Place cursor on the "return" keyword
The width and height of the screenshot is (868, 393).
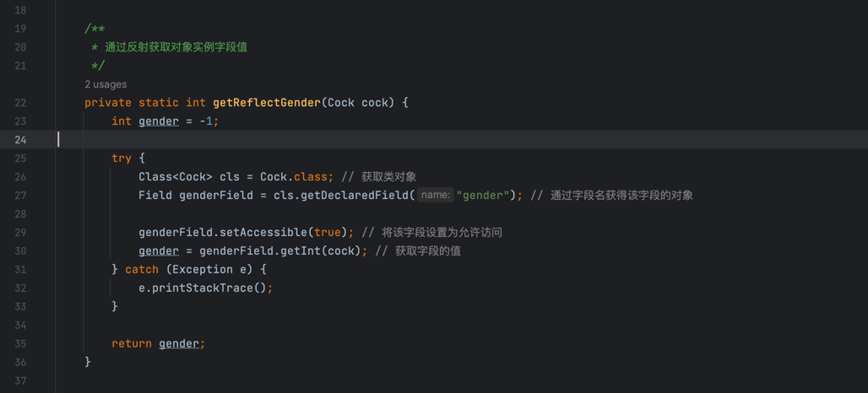(x=132, y=344)
